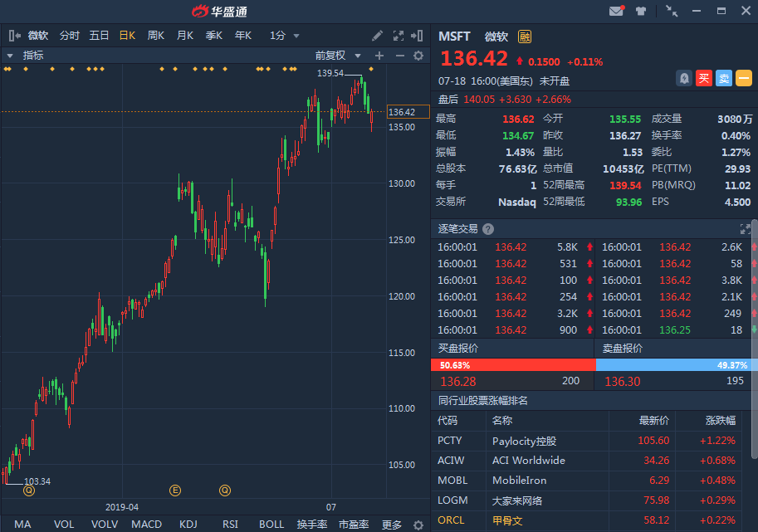This screenshot has width=758, height=532.
Task: Enable the VOL indicator
Action: [x=64, y=525]
